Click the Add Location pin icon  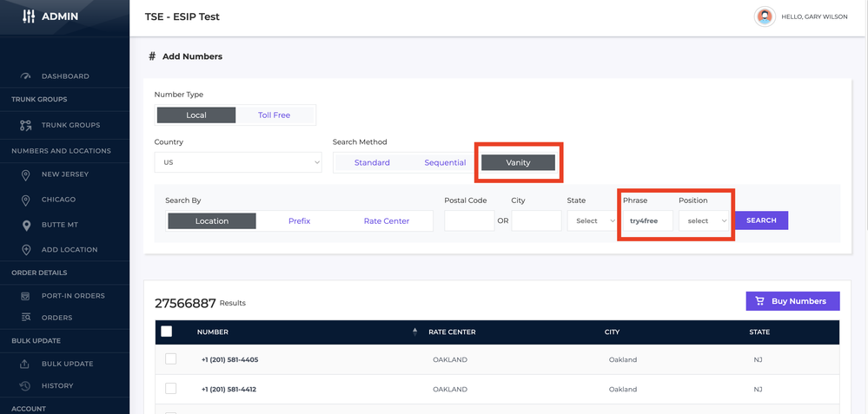coord(25,250)
